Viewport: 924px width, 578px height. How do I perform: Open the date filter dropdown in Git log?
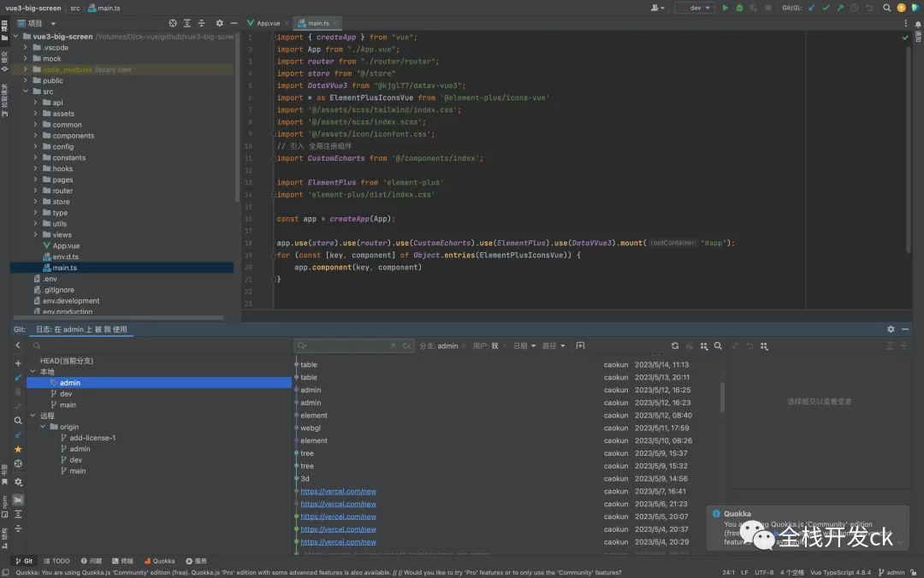click(524, 346)
